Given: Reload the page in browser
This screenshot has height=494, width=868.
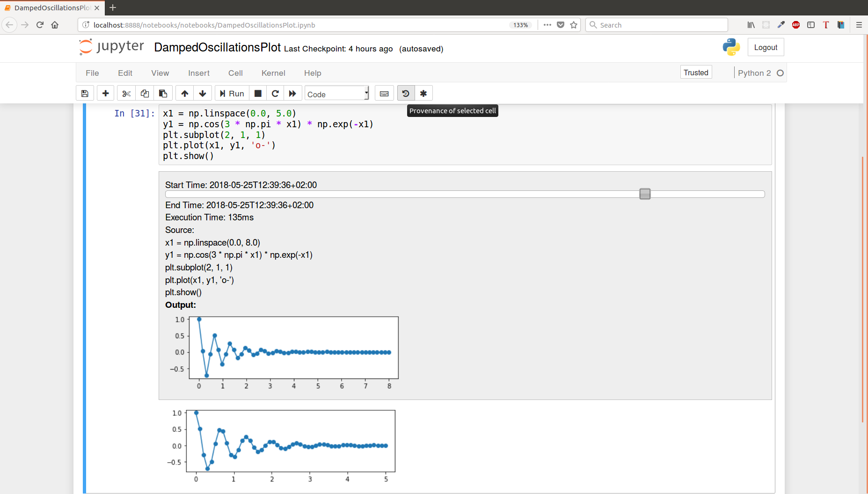Looking at the screenshot, I should pyautogui.click(x=40, y=25).
